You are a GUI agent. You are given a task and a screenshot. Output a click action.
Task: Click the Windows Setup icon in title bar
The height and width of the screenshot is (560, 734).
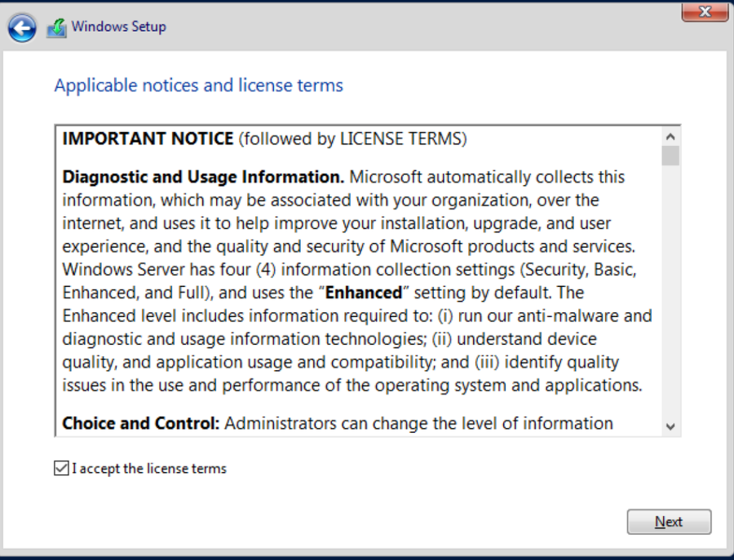click(56, 28)
